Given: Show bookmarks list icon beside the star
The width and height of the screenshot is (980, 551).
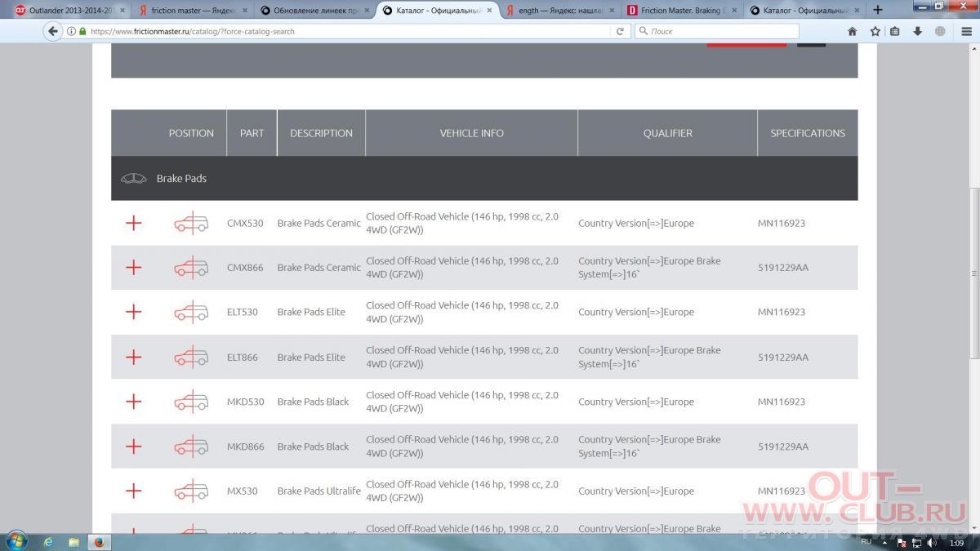Looking at the screenshot, I should [895, 31].
